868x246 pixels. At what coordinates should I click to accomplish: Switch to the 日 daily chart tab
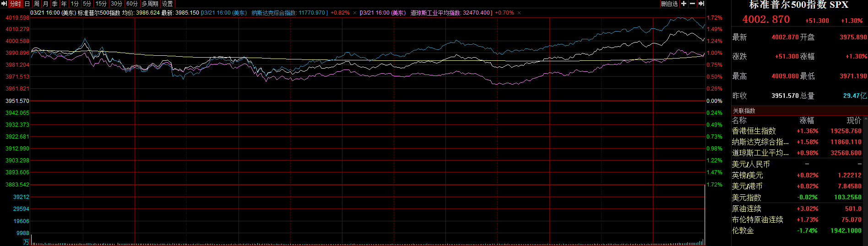[27, 4]
